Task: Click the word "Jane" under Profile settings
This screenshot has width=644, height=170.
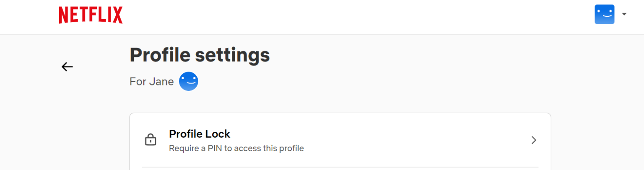Action: (161, 82)
